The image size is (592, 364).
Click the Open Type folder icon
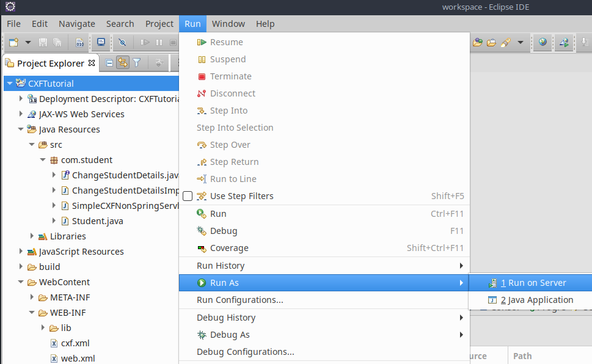click(477, 43)
